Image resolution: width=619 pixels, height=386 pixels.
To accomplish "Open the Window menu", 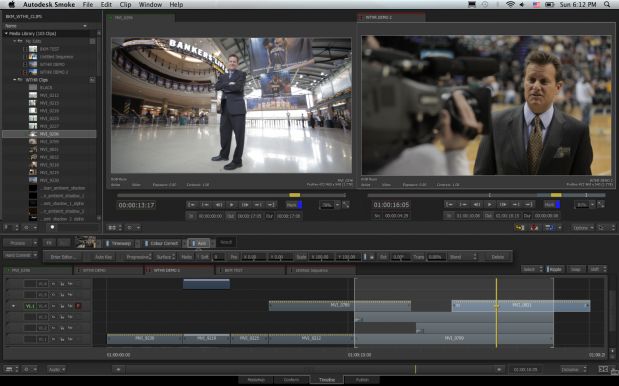I will [x=150, y=5].
